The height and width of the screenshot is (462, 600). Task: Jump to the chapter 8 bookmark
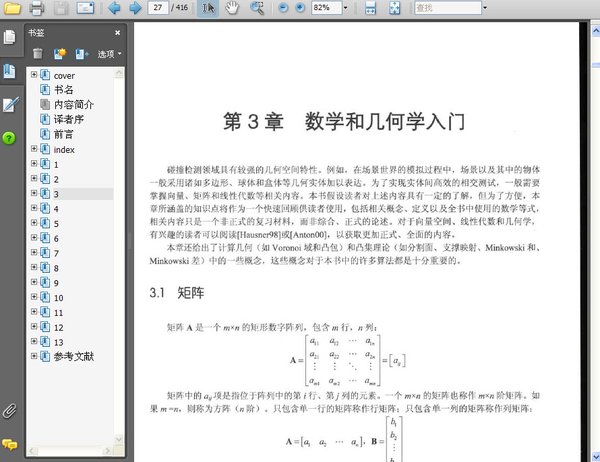coord(56,268)
